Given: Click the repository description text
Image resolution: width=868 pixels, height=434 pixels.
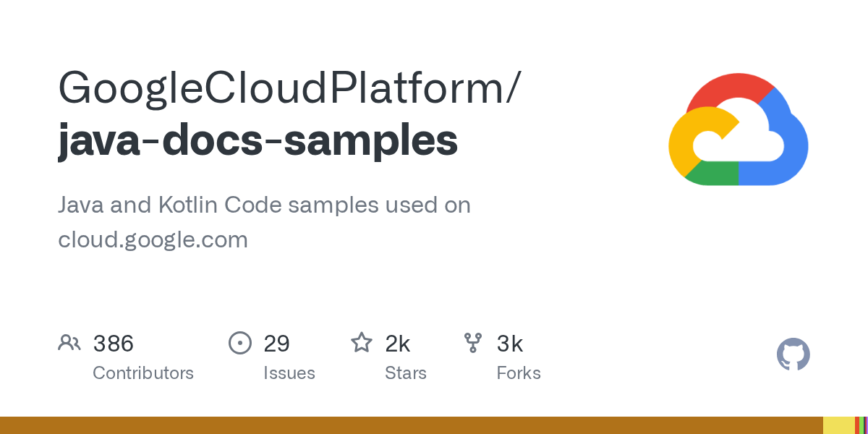Looking at the screenshot, I should tap(265, 222).
